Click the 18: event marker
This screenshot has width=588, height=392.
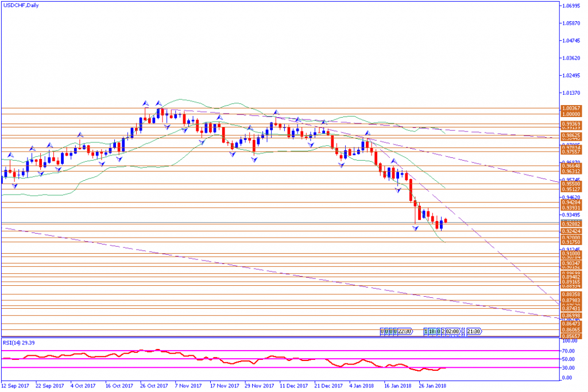(x=432, y=332)
